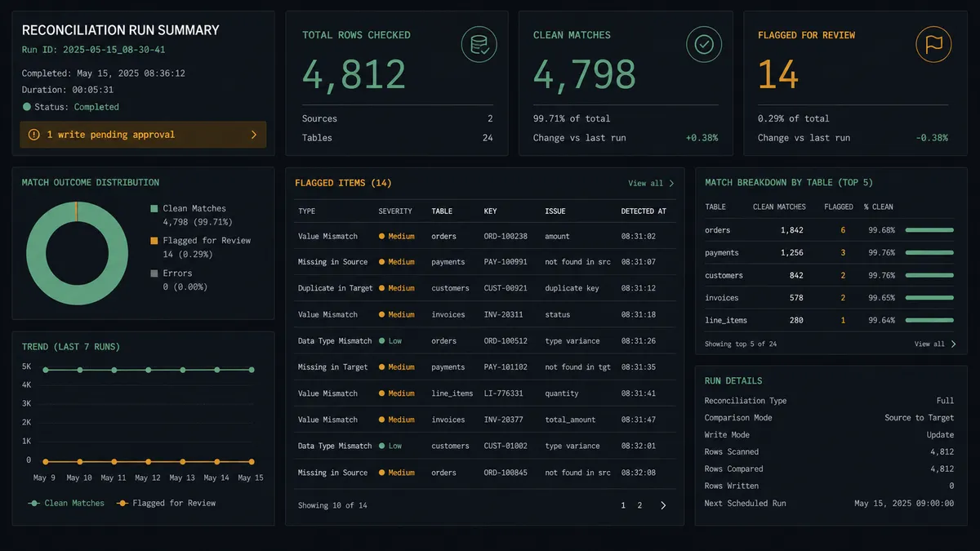Viewport: 980px width, 551px height.
Task: Select the LI-776331 key cell
Action: [503, 393]
